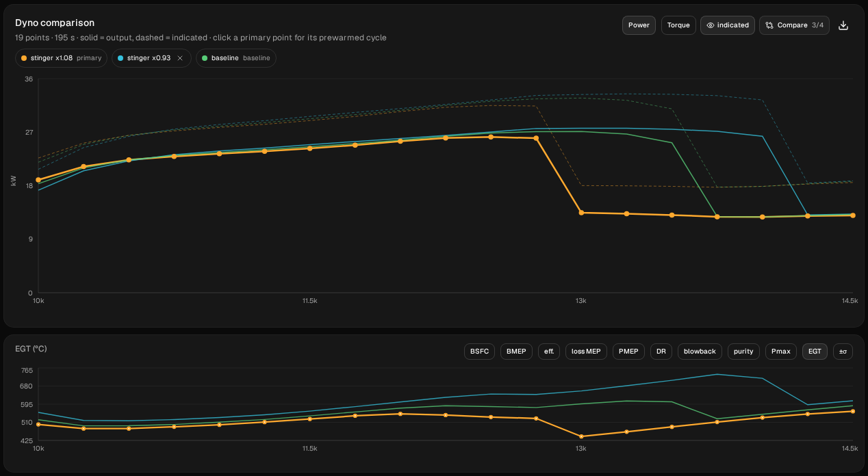Click the primary power point at 10k
868x476 pixels.
[x=38, y=180]
